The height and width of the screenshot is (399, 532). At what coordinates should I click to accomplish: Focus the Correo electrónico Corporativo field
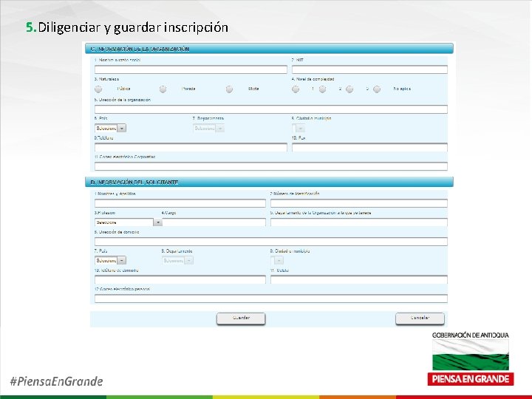click(x=270, y=166)
